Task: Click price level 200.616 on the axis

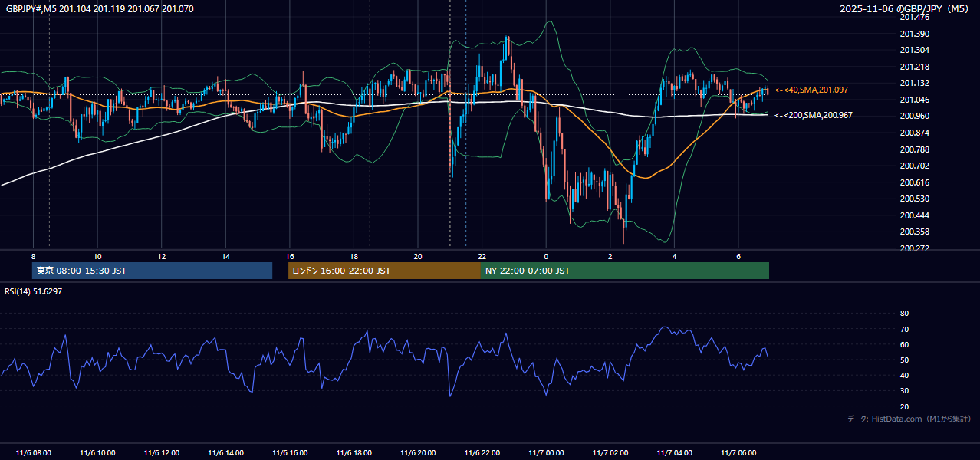Action: [914, 182]
